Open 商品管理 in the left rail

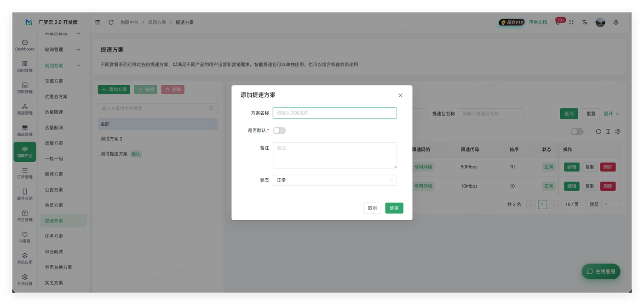tap(25, 130)
